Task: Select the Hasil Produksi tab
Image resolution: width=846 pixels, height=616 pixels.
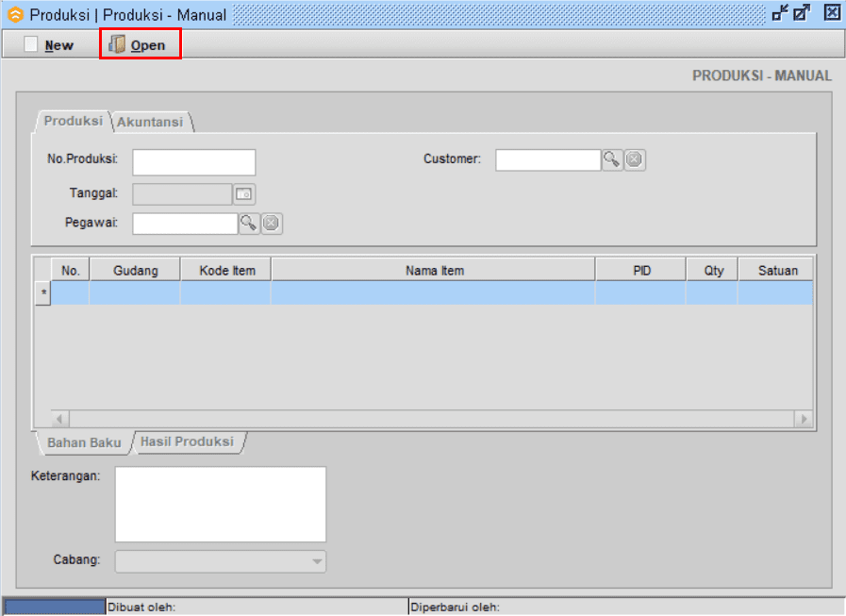Action: point(188,441)
